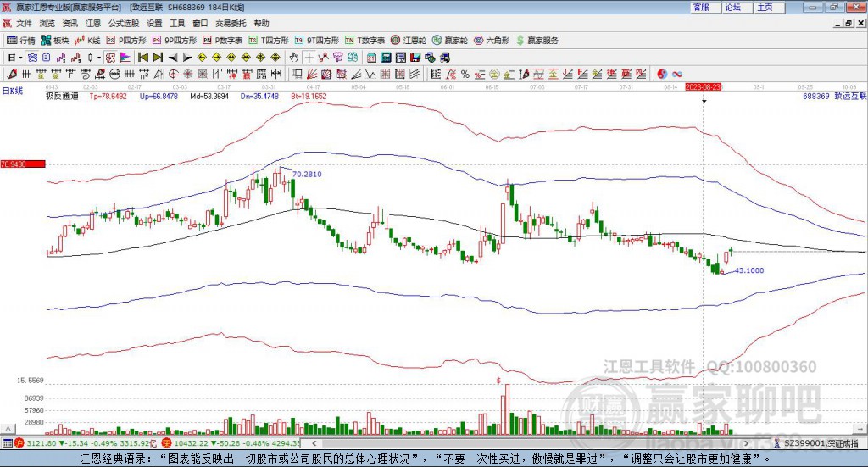Click the 日K线 label

tap(13, 91)
